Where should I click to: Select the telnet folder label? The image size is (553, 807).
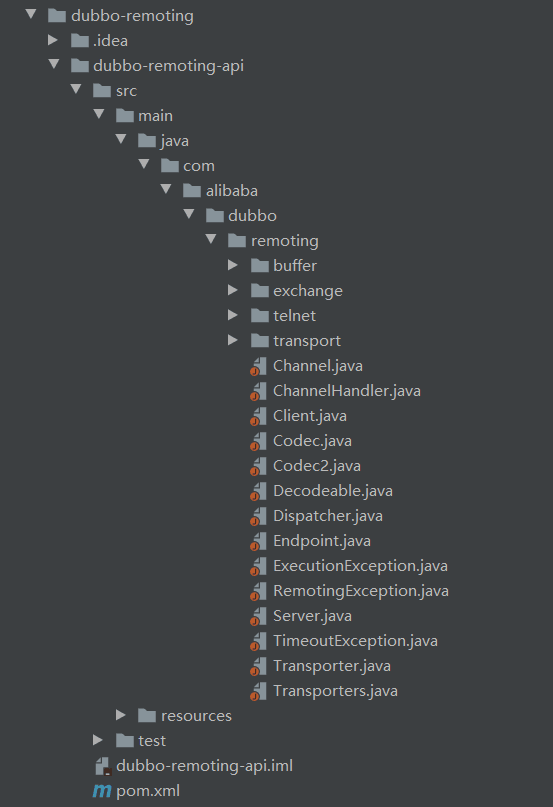(295, 315)
